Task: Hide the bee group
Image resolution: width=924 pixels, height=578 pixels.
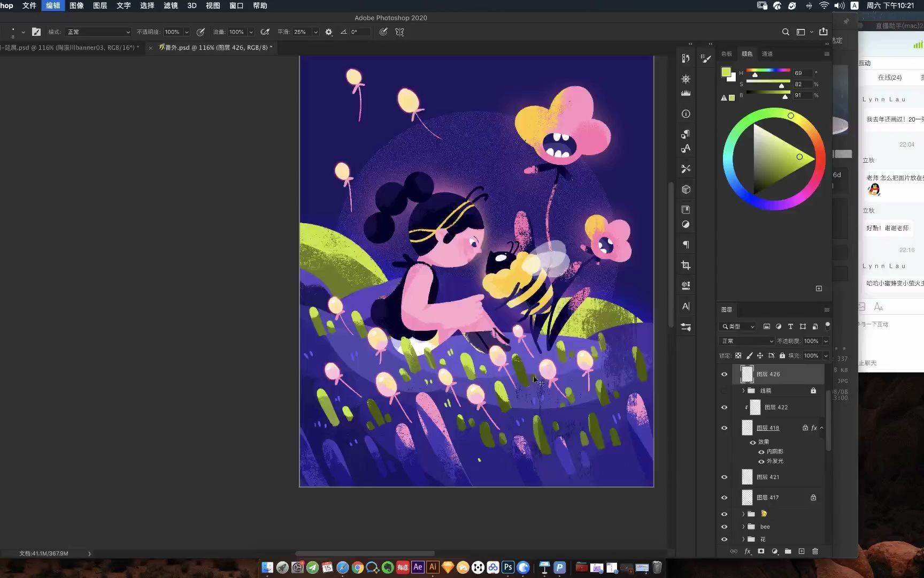Action: (x=725, y=527)
